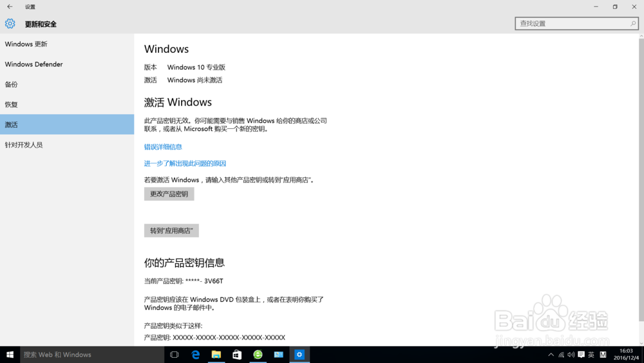Click the Settings gear icon beside 更新和安全

pyautogui.click(x=10, y=24)
